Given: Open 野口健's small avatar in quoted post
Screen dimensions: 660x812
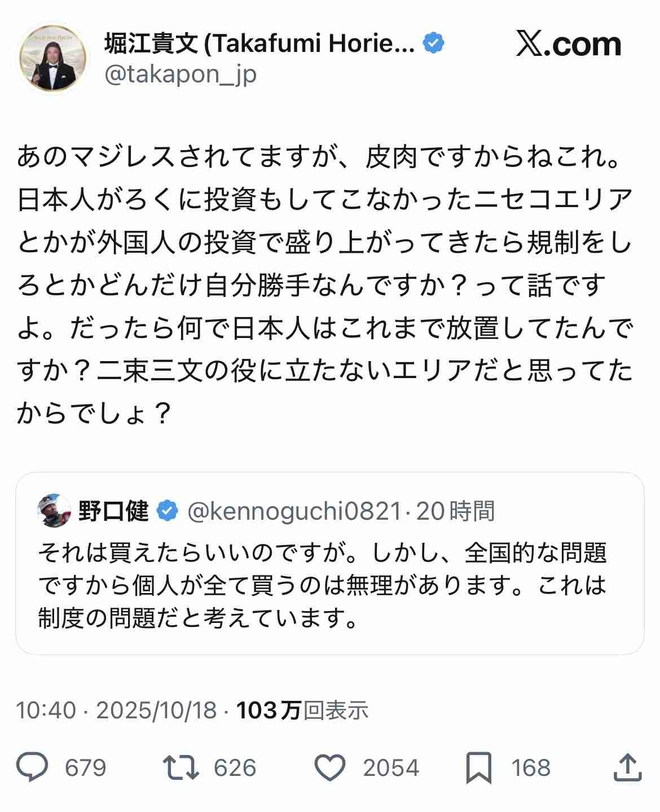Looking at the screenshot, I should pos(54,511).
